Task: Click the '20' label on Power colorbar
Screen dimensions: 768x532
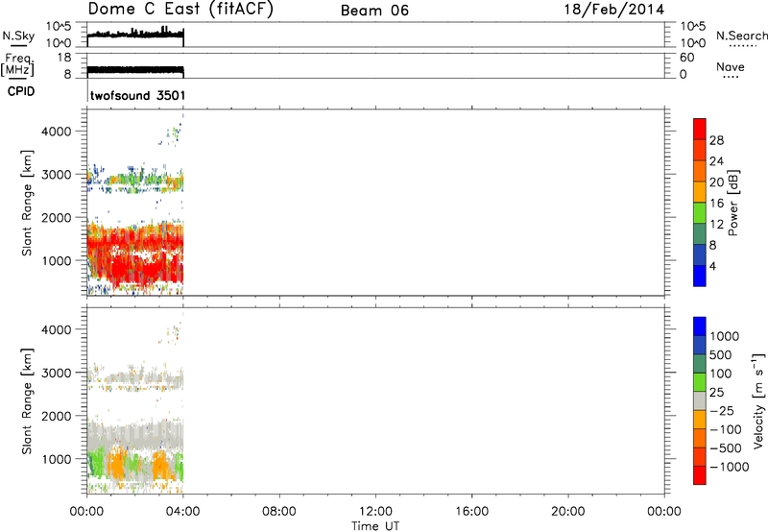Action: (716, 182)
